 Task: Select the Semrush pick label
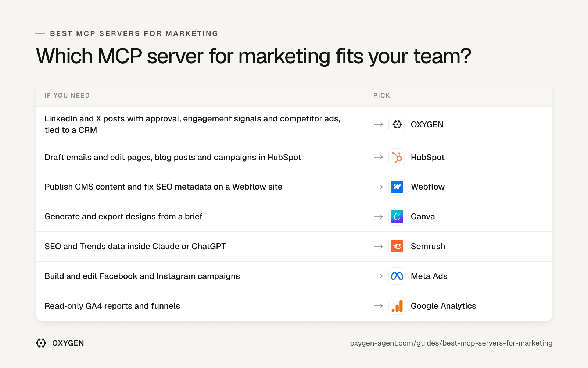click(428, 246)
